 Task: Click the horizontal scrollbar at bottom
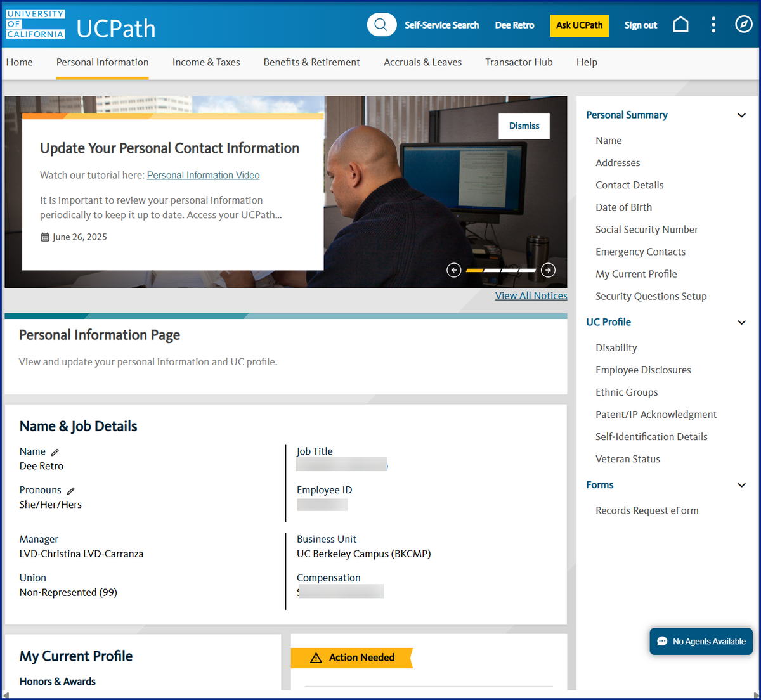(x=380, y=695)
